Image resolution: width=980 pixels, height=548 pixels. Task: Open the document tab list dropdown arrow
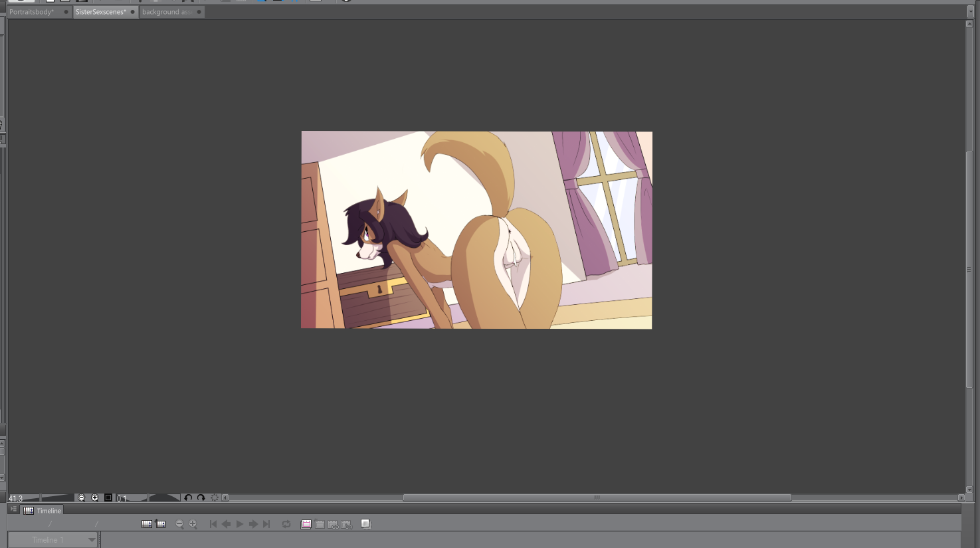[971, 12]
